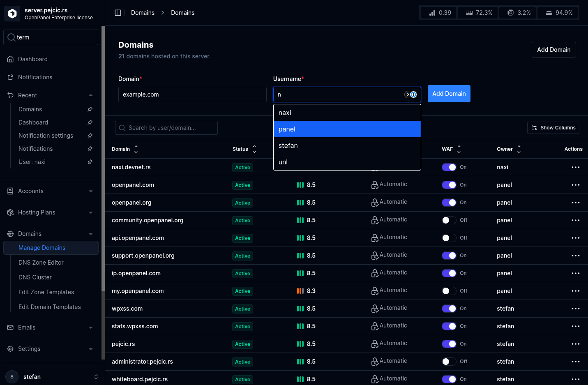Enable WAF for community.openpanel.org

pyautogui.click(x=449, y=220)
